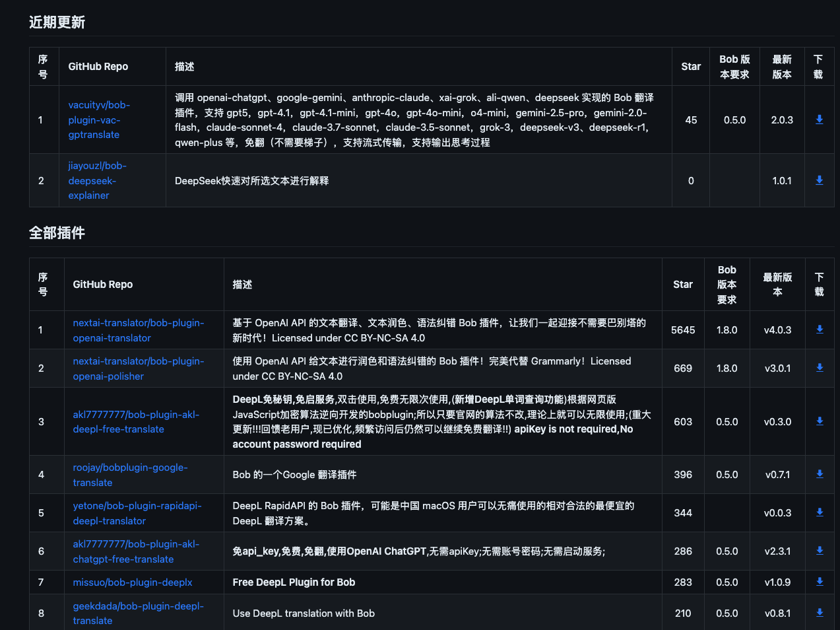The height and width of the screenshot is (630, 840).
Task: Download openai-translator plugin v4.0.3
Action: point(820,330)
